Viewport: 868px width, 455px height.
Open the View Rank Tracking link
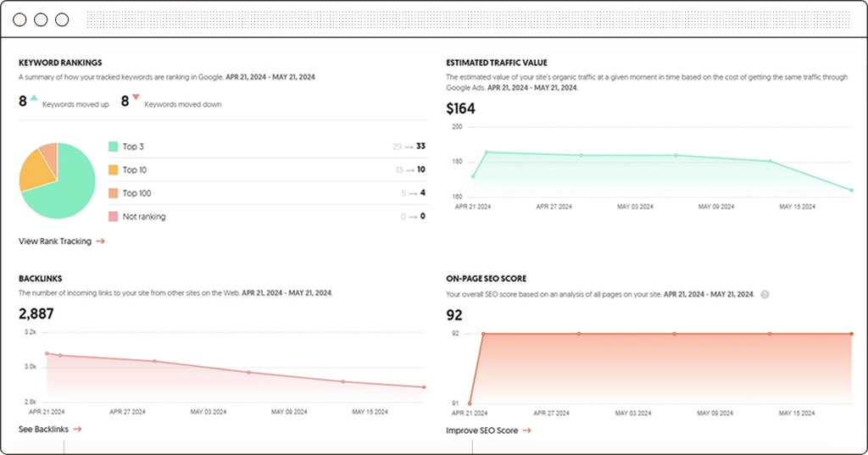click(55, 241)
